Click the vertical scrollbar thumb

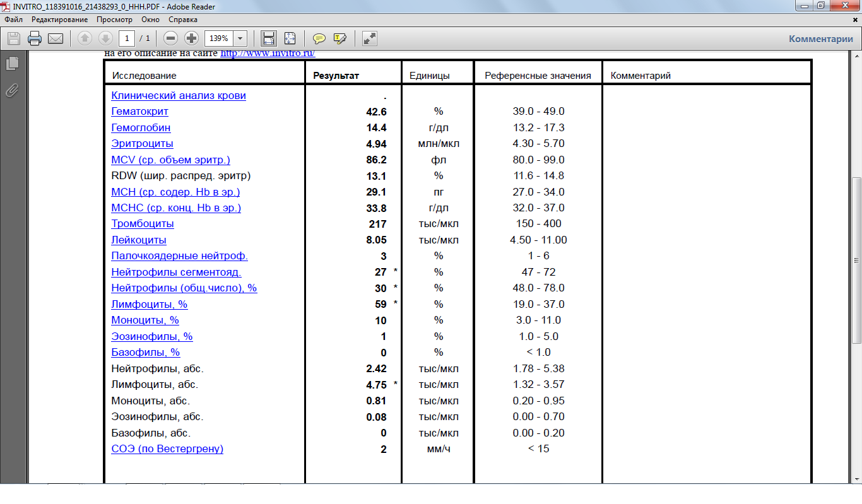856,261
